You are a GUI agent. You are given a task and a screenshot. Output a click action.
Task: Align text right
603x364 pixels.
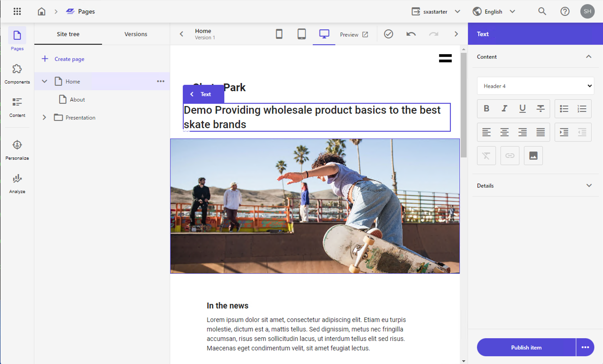click(x=522, y=132)
